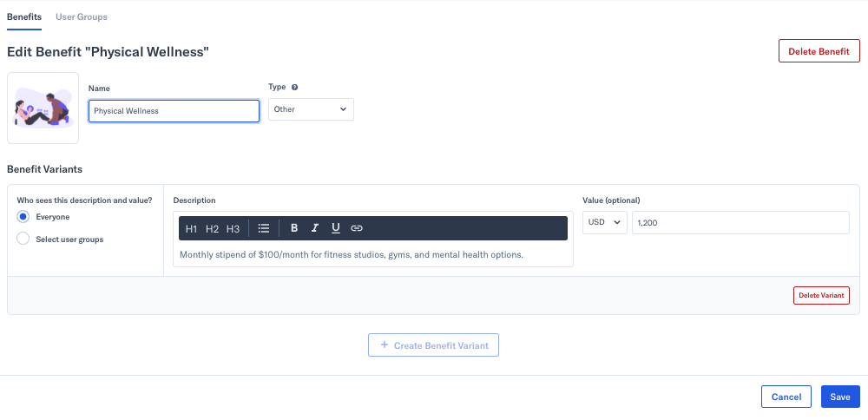Click Create Benefit Variant button
Image resolution: width=868 pixels, height=420 pixels.
coord(433,345)
